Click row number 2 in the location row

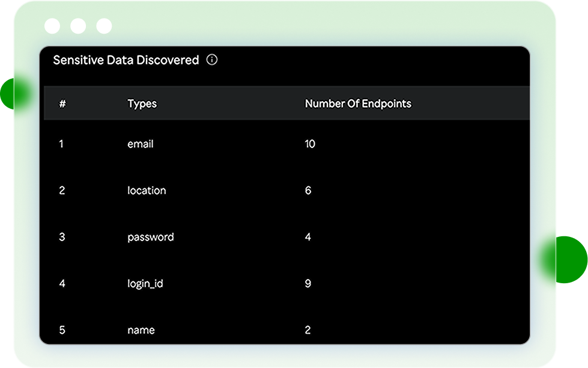click(x=62, y=191)
